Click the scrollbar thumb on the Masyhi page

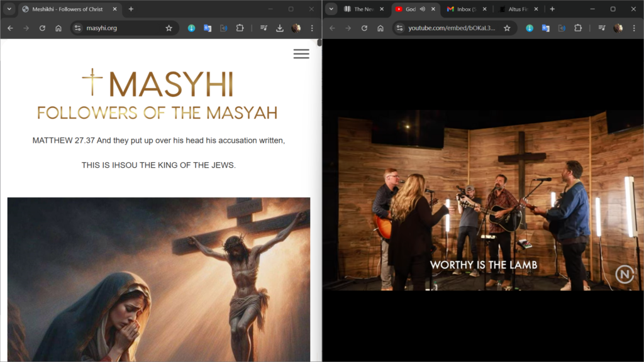coord(319,43)
